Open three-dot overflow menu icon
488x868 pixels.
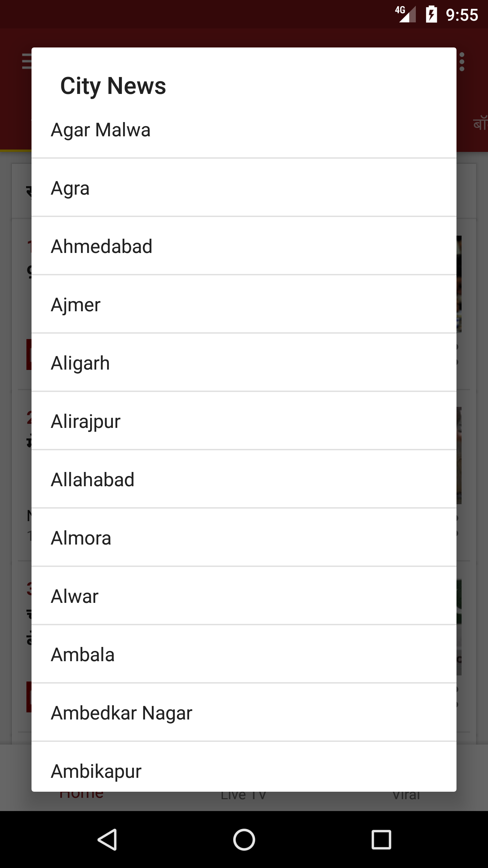(x=462, y=62)
